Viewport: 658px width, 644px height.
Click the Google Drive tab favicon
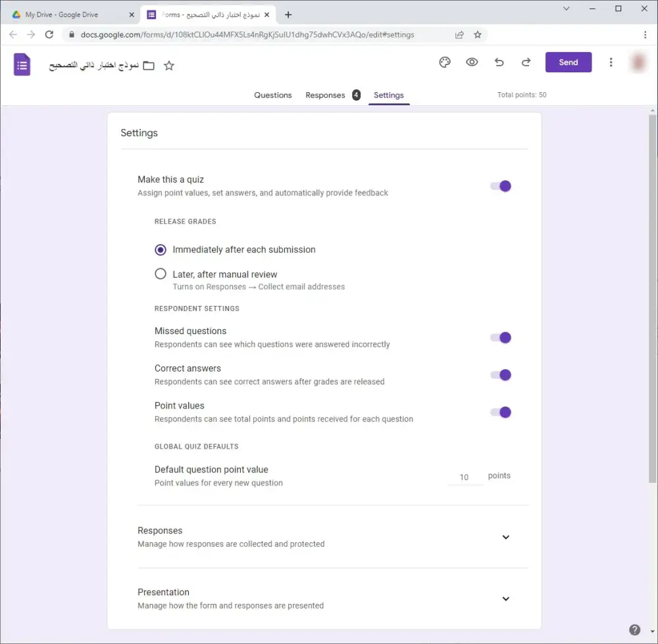pyautogui.click(x=16, y=14)
